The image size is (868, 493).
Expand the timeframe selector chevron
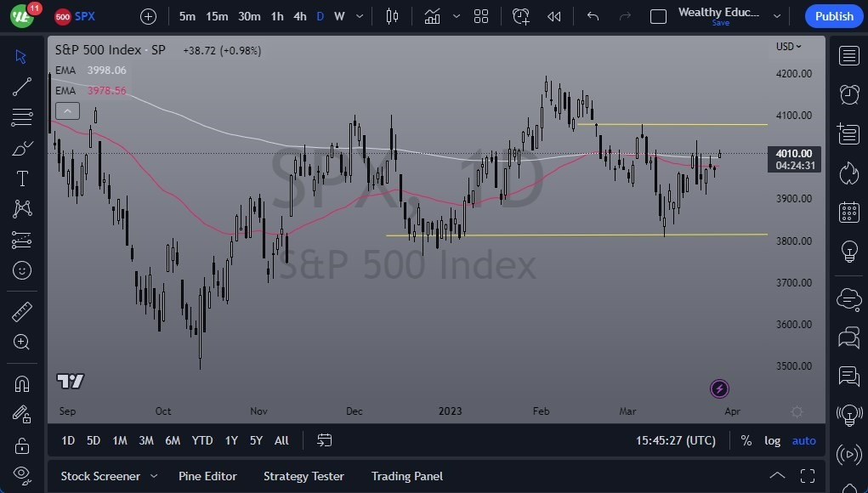(x=358, y=16)
